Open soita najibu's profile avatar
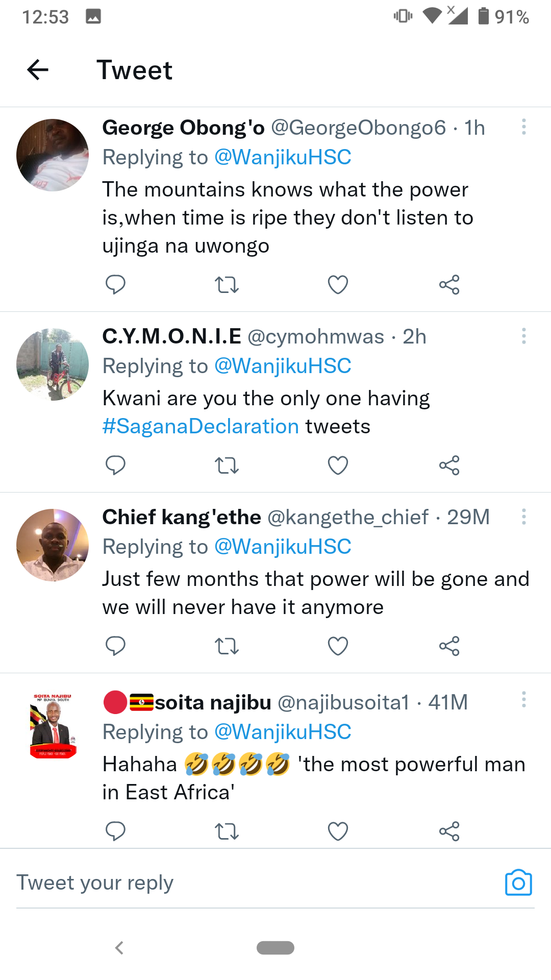 click(53, 726)
